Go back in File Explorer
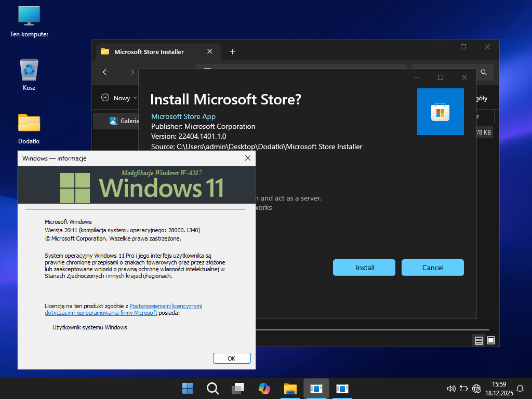 (106, 72)
